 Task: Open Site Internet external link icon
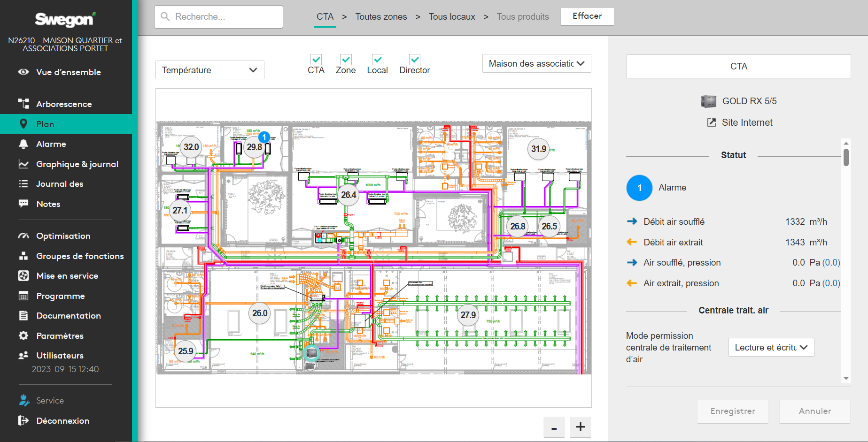[x=712, y=122]
